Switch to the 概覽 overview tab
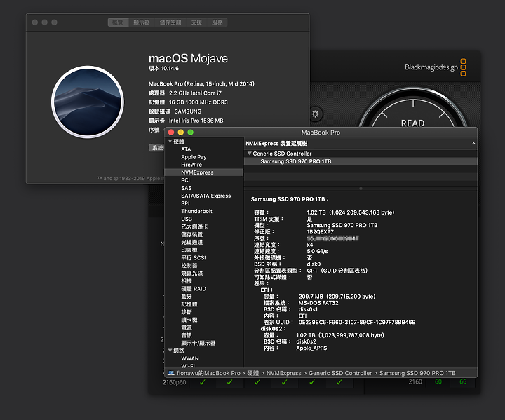 coord(118,22)
